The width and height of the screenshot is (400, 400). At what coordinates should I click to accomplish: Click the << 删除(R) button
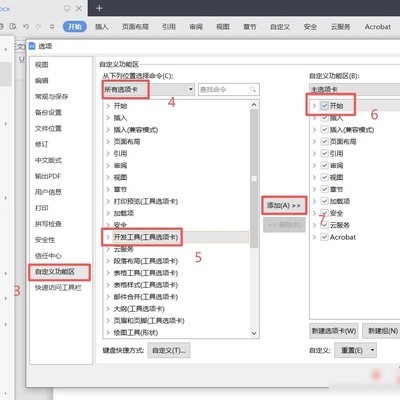click(284, 225)
